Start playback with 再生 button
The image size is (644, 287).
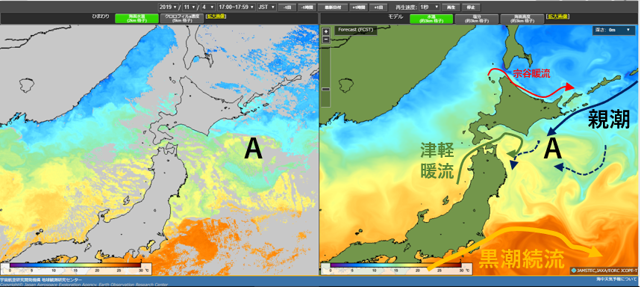(x=451, y=7)
